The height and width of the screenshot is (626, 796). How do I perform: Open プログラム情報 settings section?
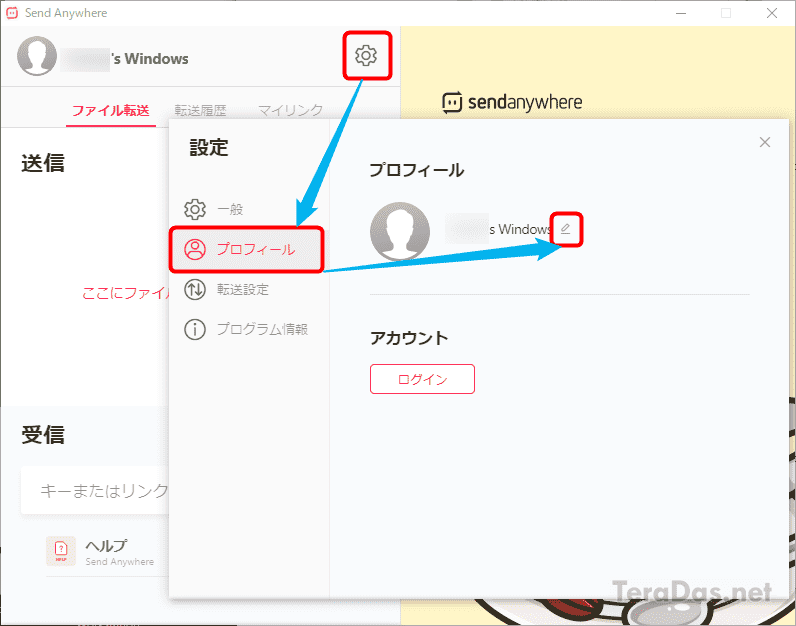[247, 330]
